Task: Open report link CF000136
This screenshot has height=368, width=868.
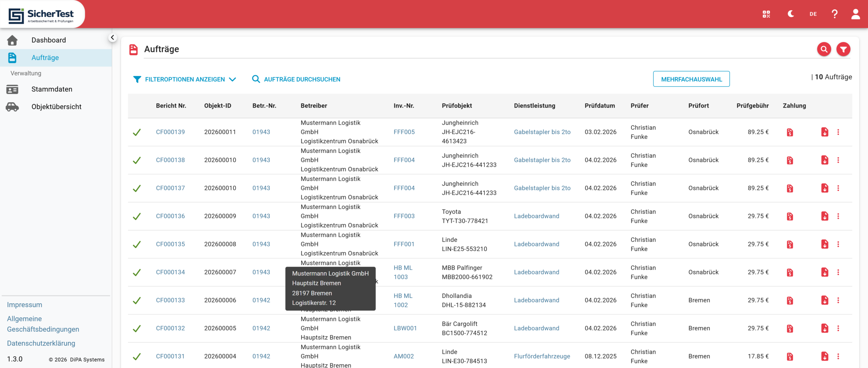Action: click(170, 216)
